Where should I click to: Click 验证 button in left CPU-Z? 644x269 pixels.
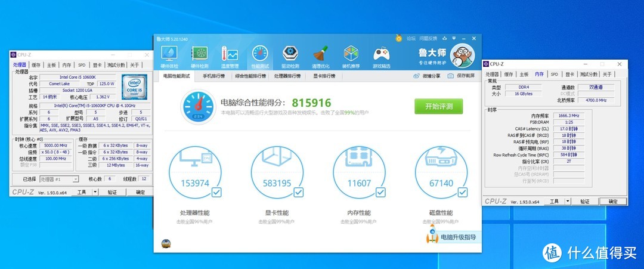pos(112,192)
